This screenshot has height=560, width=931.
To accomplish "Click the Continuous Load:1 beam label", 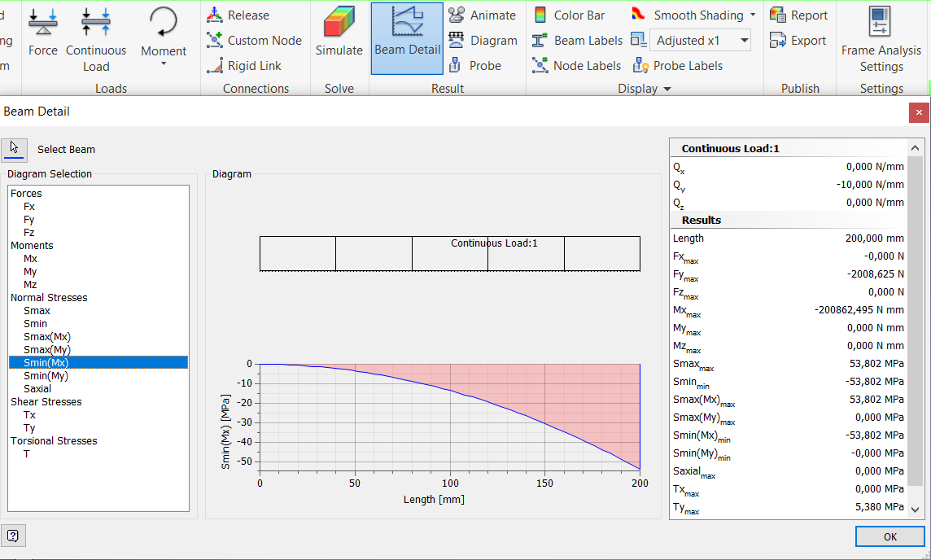I will point(494,243).
